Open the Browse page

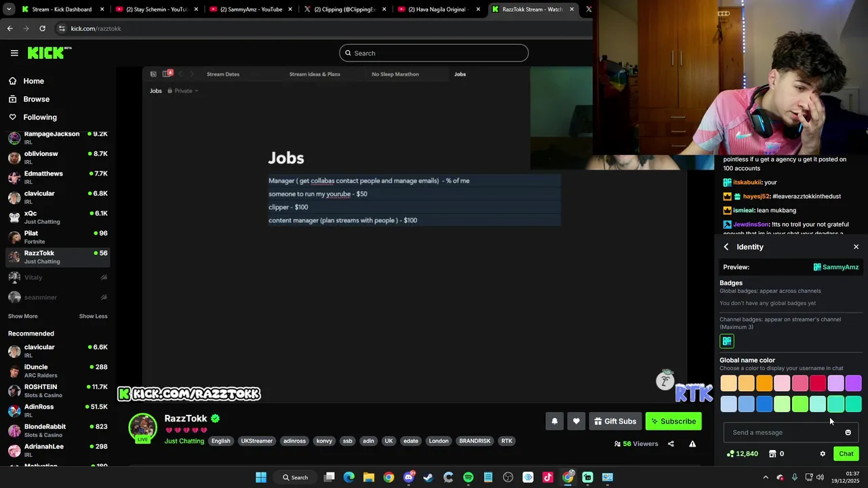[36, 99]
